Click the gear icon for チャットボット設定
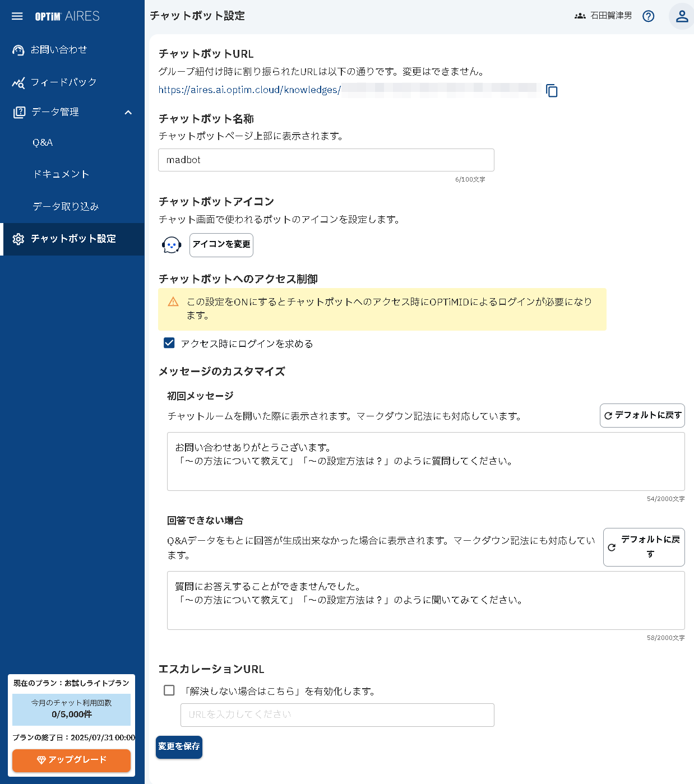694x784 pixels. tap(18, 239)
